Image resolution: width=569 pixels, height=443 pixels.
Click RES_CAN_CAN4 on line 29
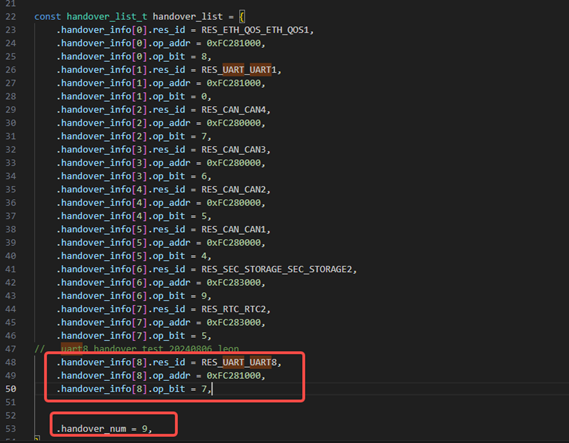click(x=233, y=110)
